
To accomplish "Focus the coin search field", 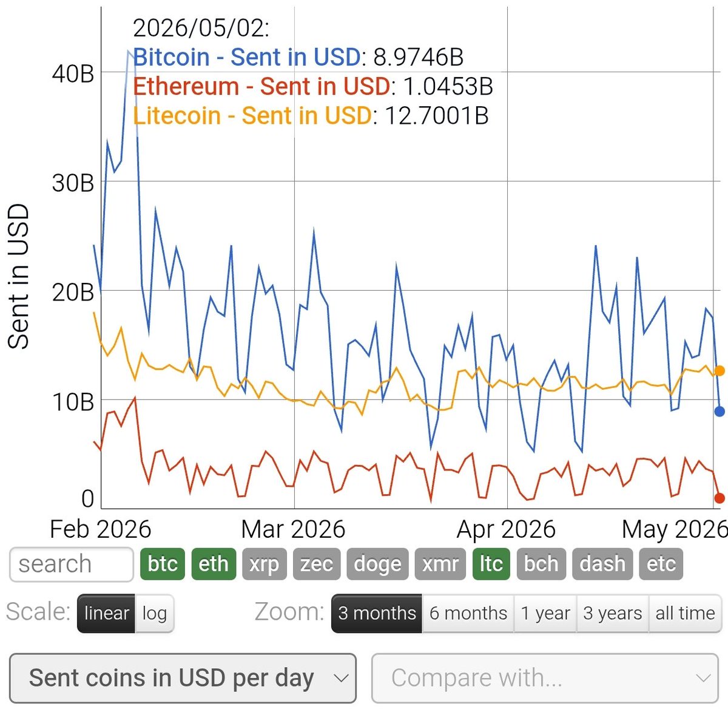I will tap(72, 565).
